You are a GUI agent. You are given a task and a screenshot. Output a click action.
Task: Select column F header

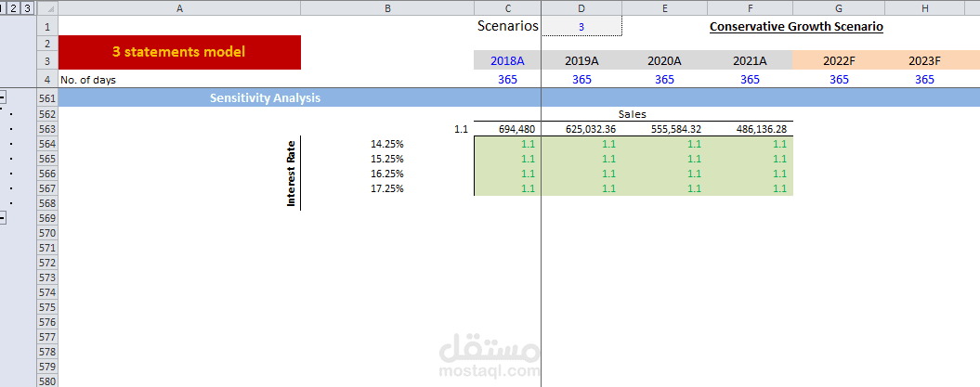pos(750,8)
